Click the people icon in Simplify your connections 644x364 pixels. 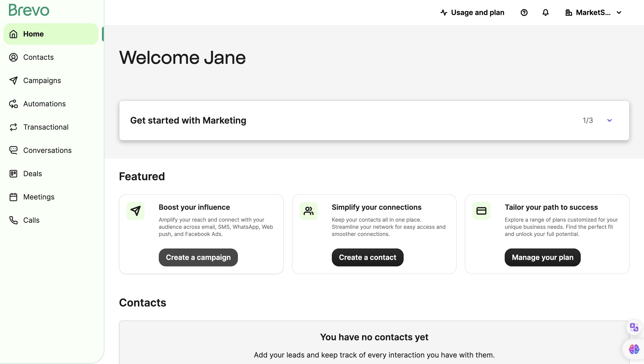coord(309,211)
